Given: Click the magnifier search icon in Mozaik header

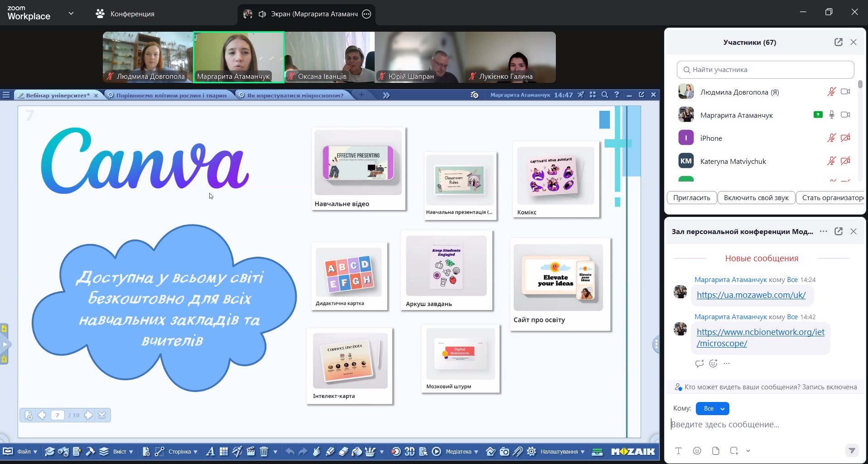Looking at the screenshot, I should (604, 95).
